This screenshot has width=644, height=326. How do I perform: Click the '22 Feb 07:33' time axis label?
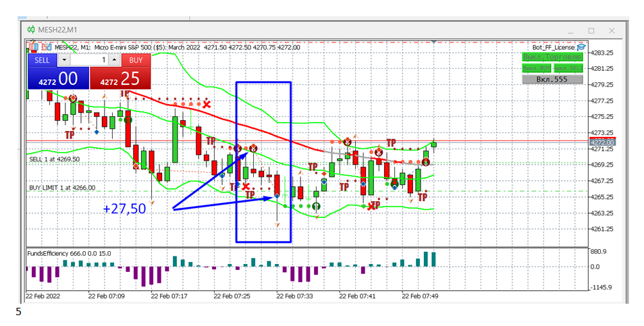coord(294,296)
